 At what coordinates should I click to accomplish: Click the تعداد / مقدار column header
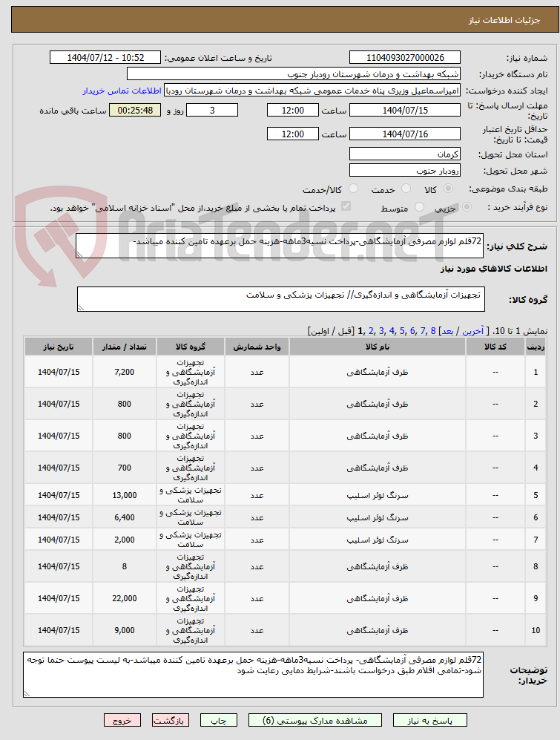coord(125,347)
